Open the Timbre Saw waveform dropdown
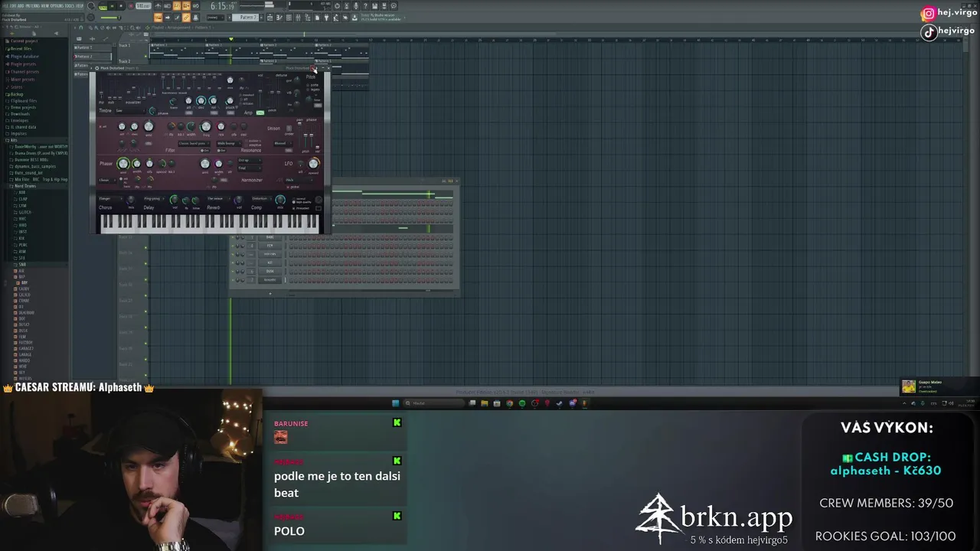 (130, 110)
